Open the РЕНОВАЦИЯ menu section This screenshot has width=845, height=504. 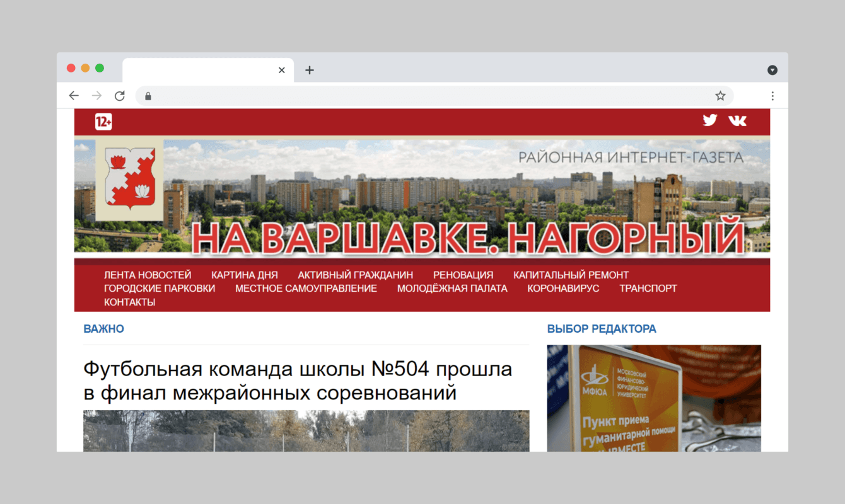[463, 275]
